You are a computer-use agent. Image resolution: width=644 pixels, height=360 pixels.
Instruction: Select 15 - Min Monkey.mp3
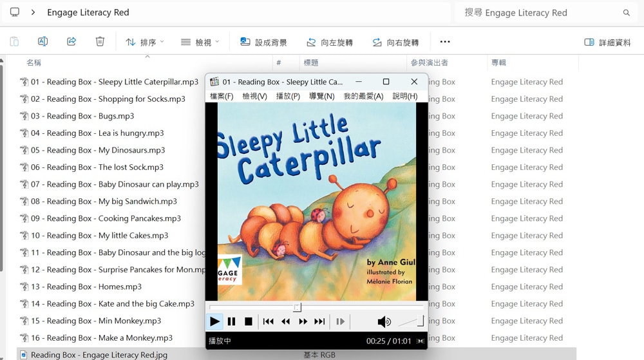coord(96,321)
